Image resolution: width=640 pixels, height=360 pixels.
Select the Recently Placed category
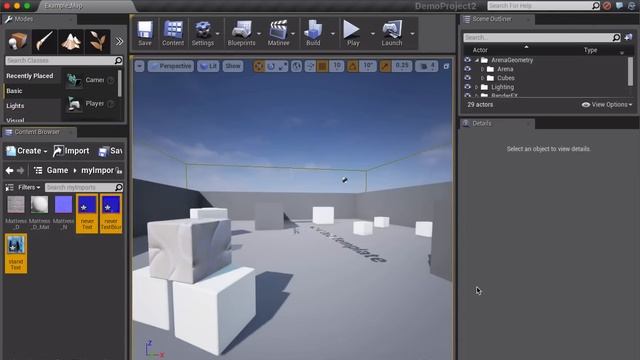pyautogui.click(x=30, y=76)
